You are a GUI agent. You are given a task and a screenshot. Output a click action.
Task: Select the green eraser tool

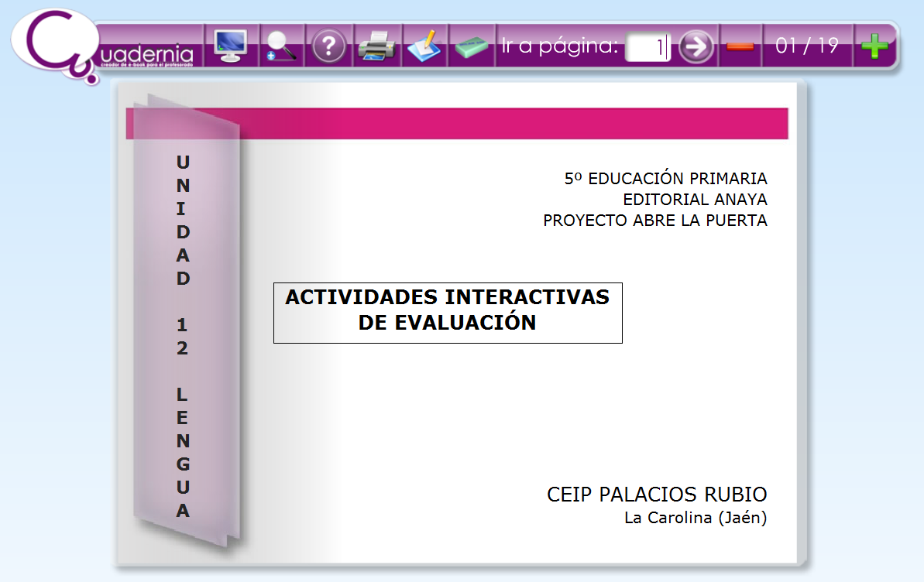pos(471,47)
